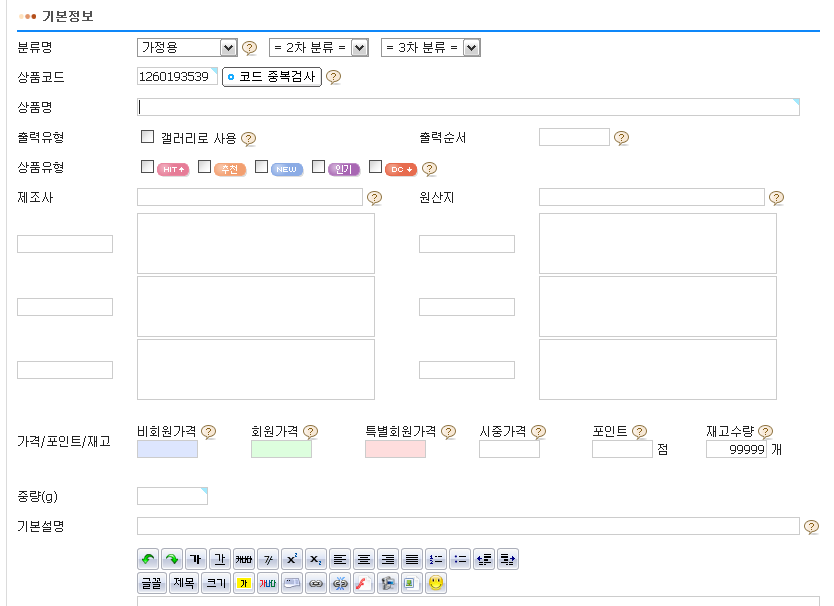834x606 pixels.
Task: Click the yellow text highlight color button
Action: pos(243,583)
